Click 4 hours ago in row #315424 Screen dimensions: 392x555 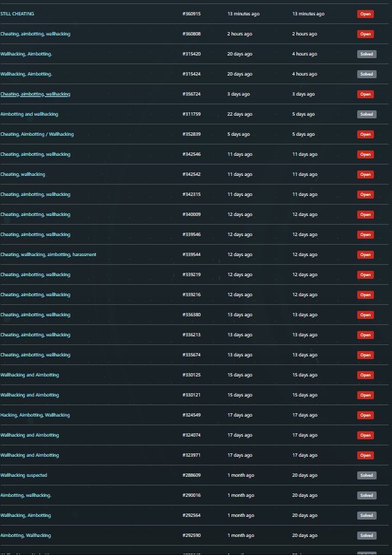point(304,74)
